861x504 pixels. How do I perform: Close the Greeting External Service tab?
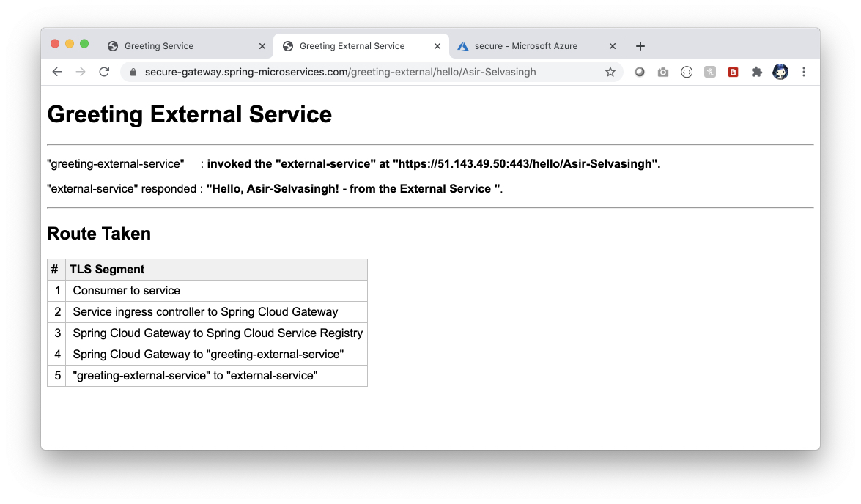click(437, 46)
